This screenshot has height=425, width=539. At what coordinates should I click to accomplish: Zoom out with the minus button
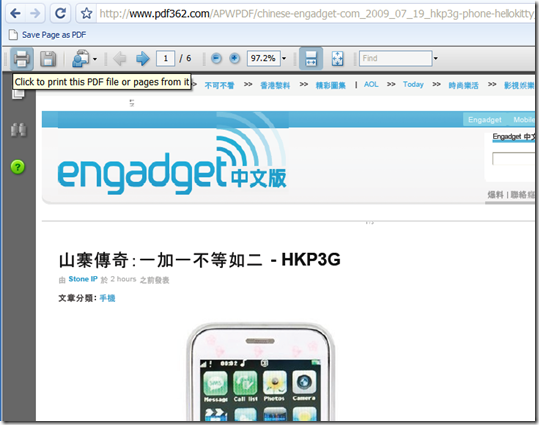(x=216, y=58)
